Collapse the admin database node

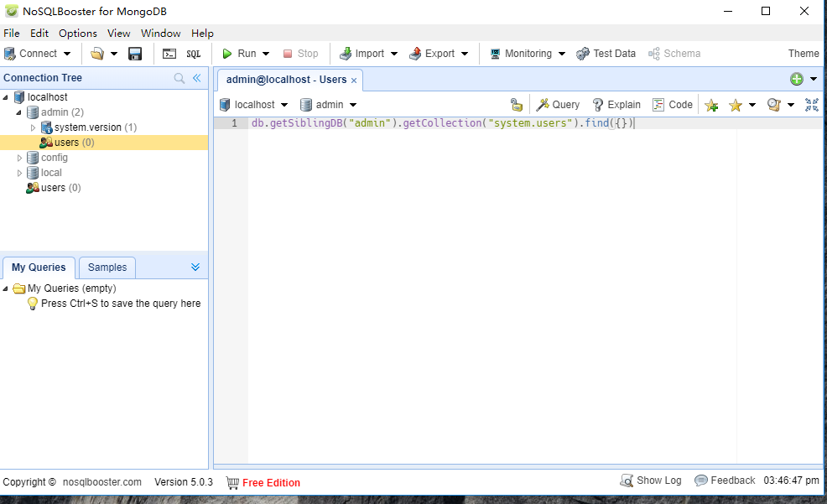click(x=18, y=112)
